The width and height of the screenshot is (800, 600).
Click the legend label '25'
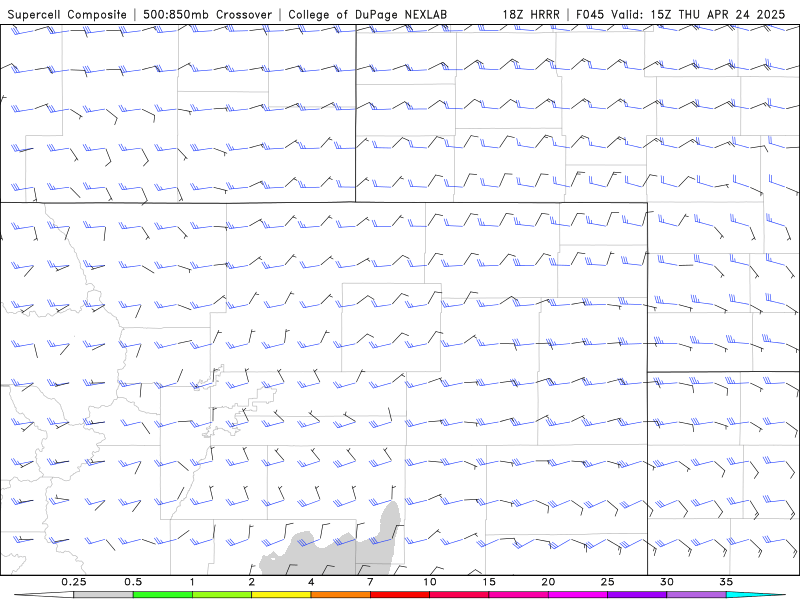(x=607, y=582)
